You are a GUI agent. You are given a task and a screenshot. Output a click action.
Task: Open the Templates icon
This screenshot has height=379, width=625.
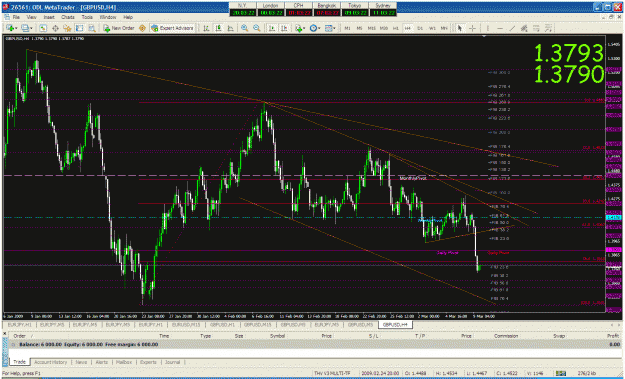[328, 28]
